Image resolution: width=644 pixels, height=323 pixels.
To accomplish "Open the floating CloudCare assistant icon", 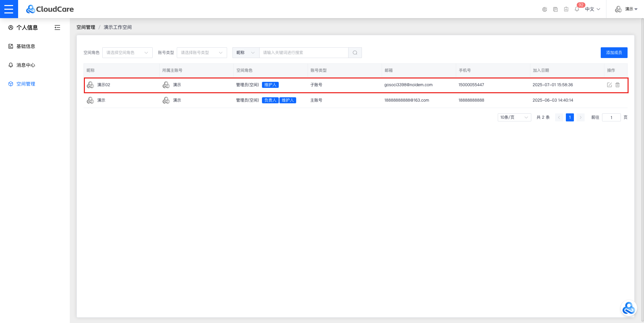I will tap(628, 308).
